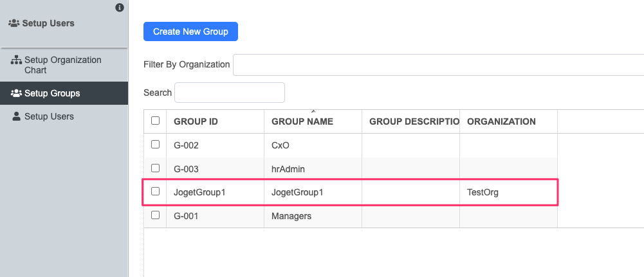The image size is (644, 277).
Task: Sort by the ORGANIZATION column header
Action: 501,121
